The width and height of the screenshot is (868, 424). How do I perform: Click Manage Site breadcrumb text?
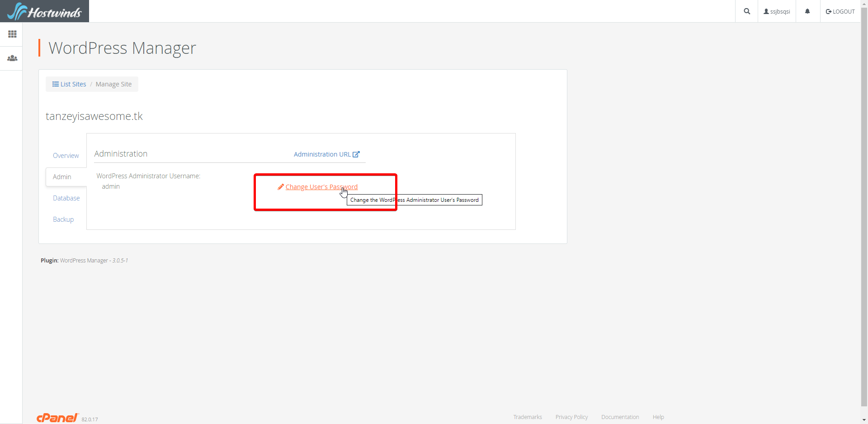113,84
